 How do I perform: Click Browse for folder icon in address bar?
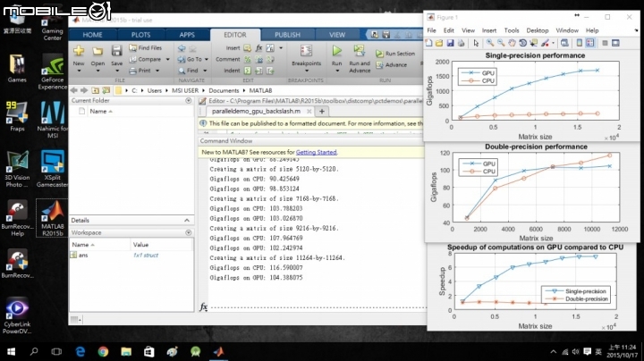coord(106,90)
